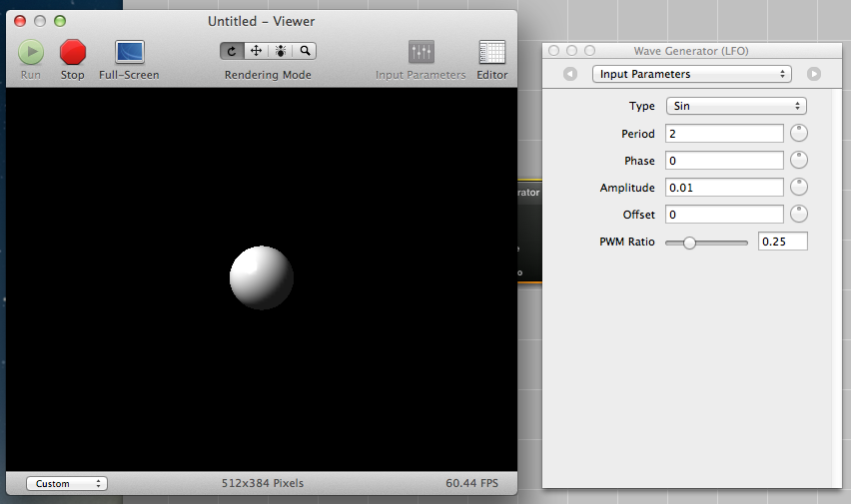Viewport: 851px width, 504px height.
Task: Click the Amplitude field showing 0.01
Action: (x=724, y=188)
